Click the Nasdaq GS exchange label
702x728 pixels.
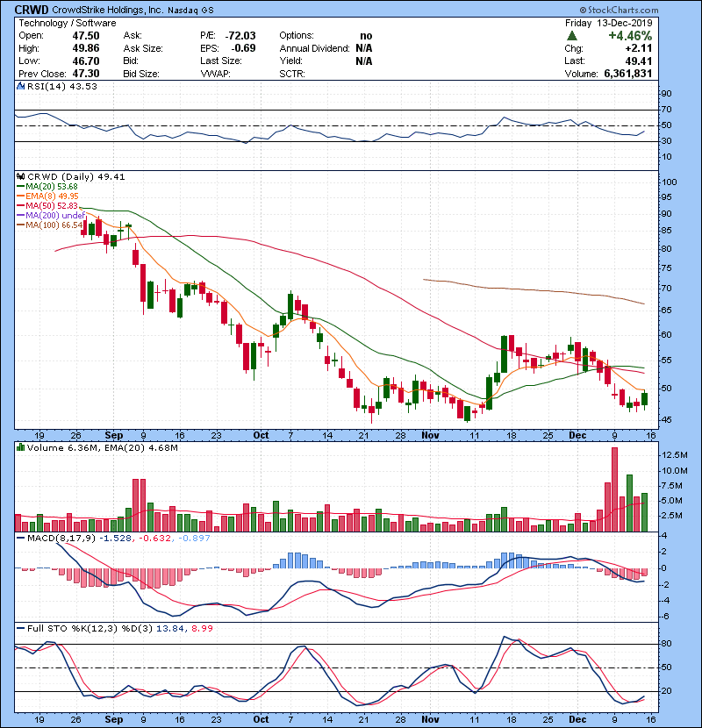[193, 11]
